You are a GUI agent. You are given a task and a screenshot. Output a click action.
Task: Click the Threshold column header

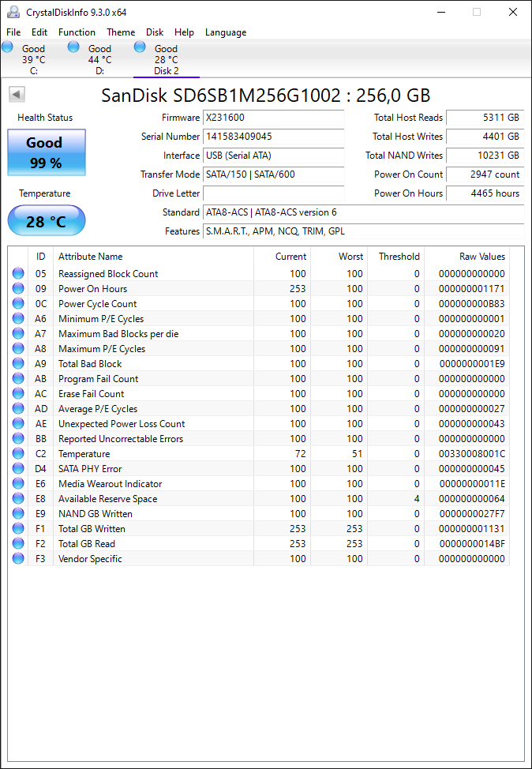[395, 257]
